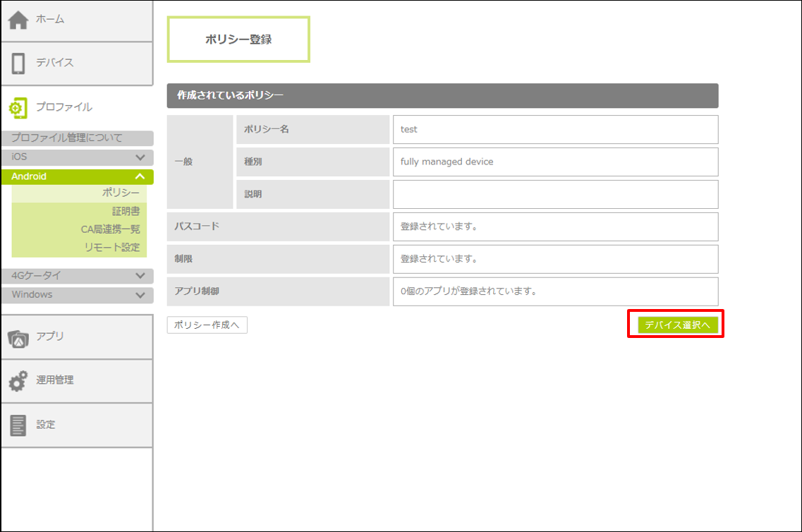This screenshot has height=532, width=802.
Task: Click the Home house icon
Action: pyautogui.click(x=18, y=20)
